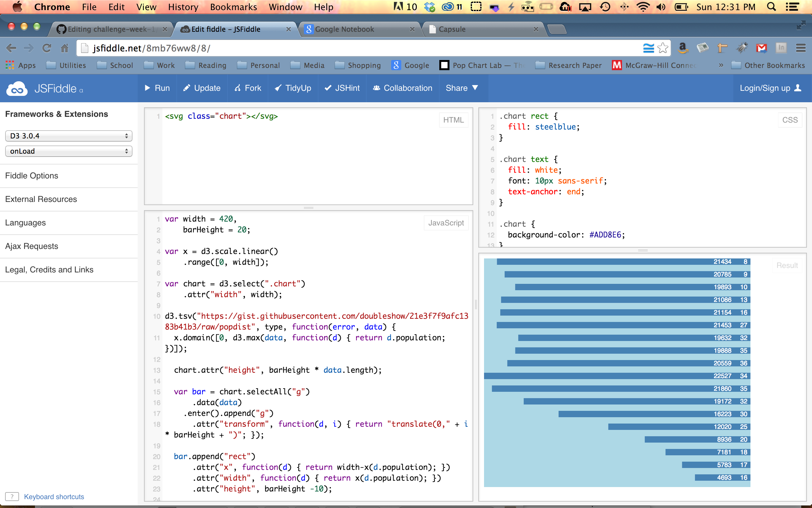
Task: Open the History menu
Action: pyautogui.click(x=183, y=7)
